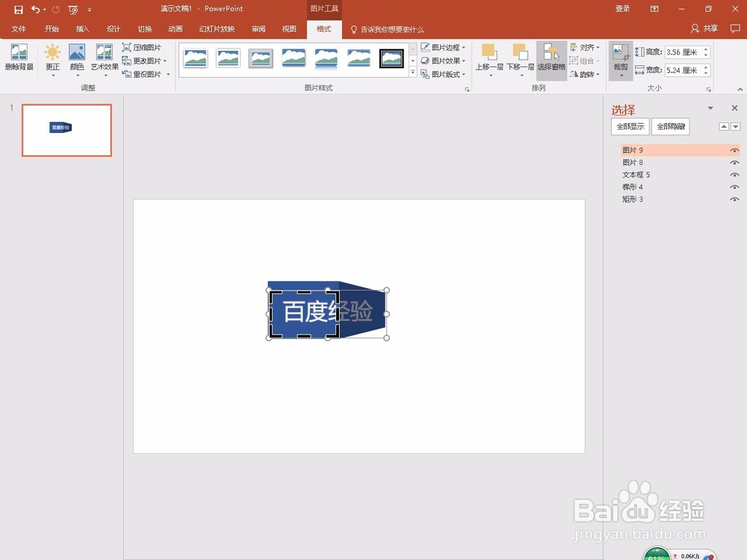The image size is (747, 560).
Task: Switch to the Animations (动画) tab
Action: pos(176,29)
